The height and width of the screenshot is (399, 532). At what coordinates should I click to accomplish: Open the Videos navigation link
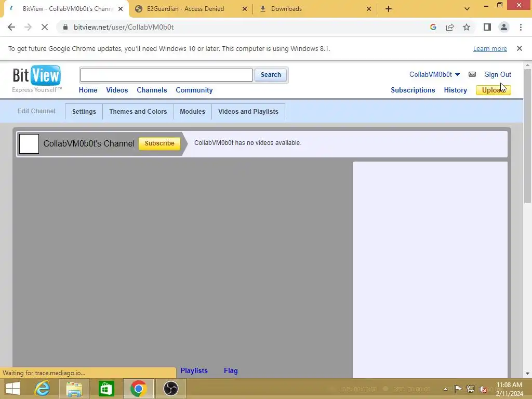pyautogui.click(x=117, y=90)
